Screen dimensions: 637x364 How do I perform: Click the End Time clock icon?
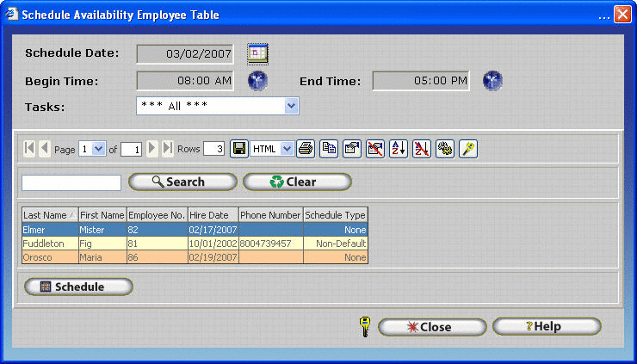click(x=492, y=81)
